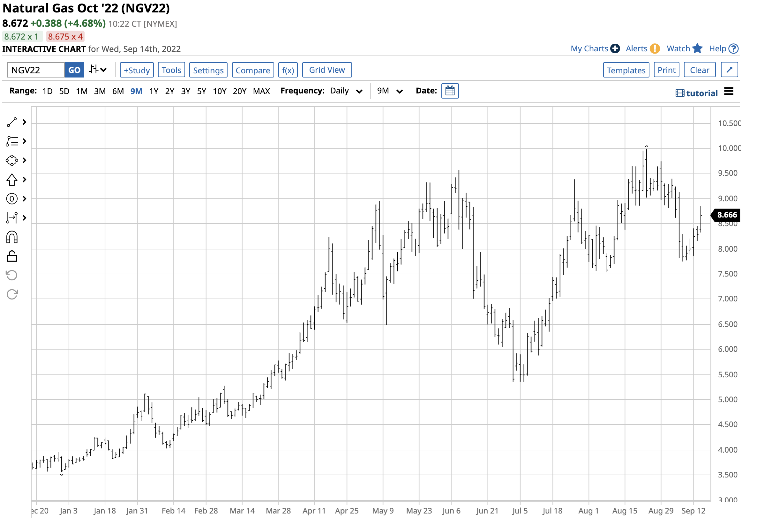Toggle the lock drawings padlock icon
The image size is (757, 532).
point(12,257)
